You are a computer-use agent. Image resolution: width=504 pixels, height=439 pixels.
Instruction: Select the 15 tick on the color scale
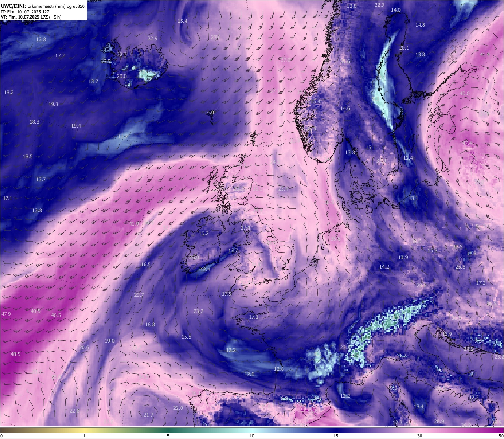tap(336, 436)
